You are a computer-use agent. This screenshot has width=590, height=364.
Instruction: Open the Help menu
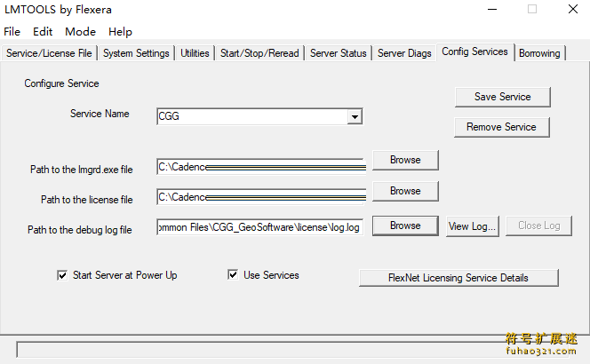[x=120, y=32]
